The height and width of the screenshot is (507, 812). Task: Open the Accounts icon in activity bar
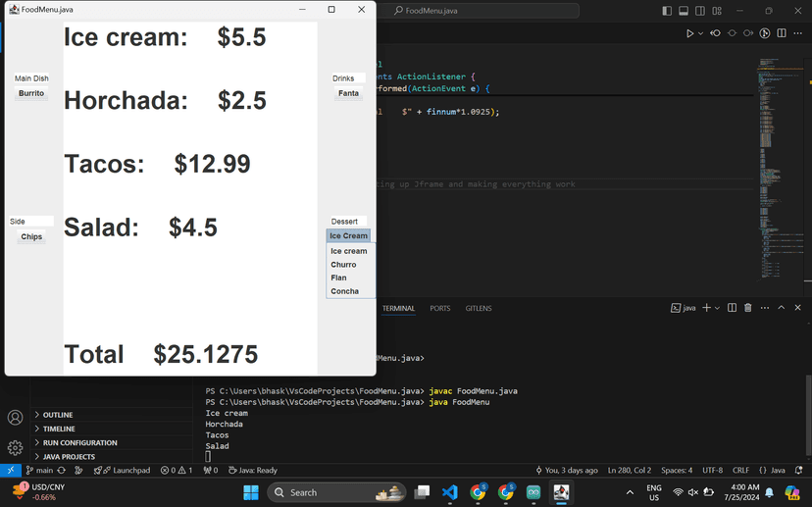tap(15, 418)
